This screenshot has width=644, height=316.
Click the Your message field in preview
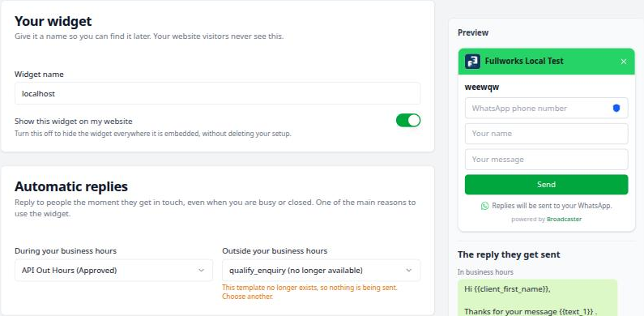point(546,160)
